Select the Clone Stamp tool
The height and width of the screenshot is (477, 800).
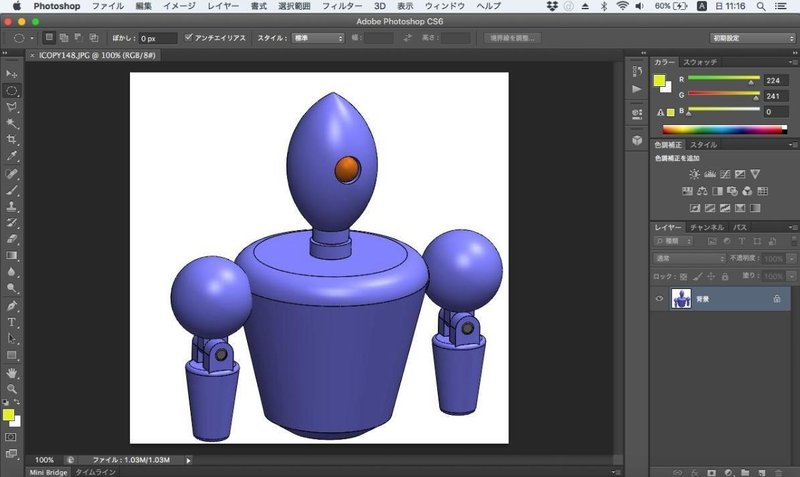tap(12, 207)
